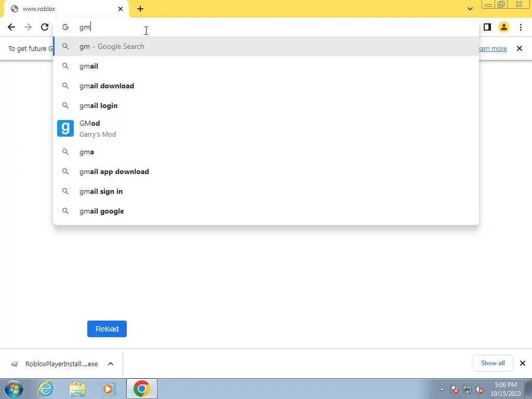Click the forward navigation arrow
The height and width of the screenshot is (399, 532).
click(x=28, y=27)
